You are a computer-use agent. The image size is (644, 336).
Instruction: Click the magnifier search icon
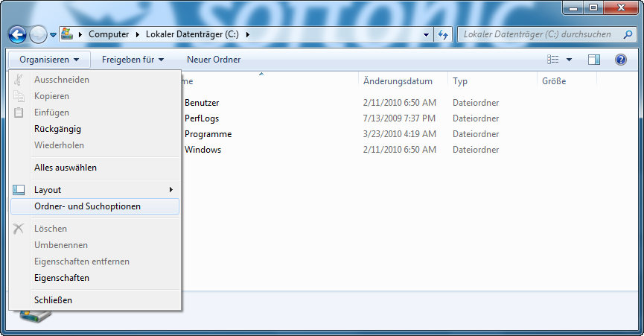click(x=628, y=34)
